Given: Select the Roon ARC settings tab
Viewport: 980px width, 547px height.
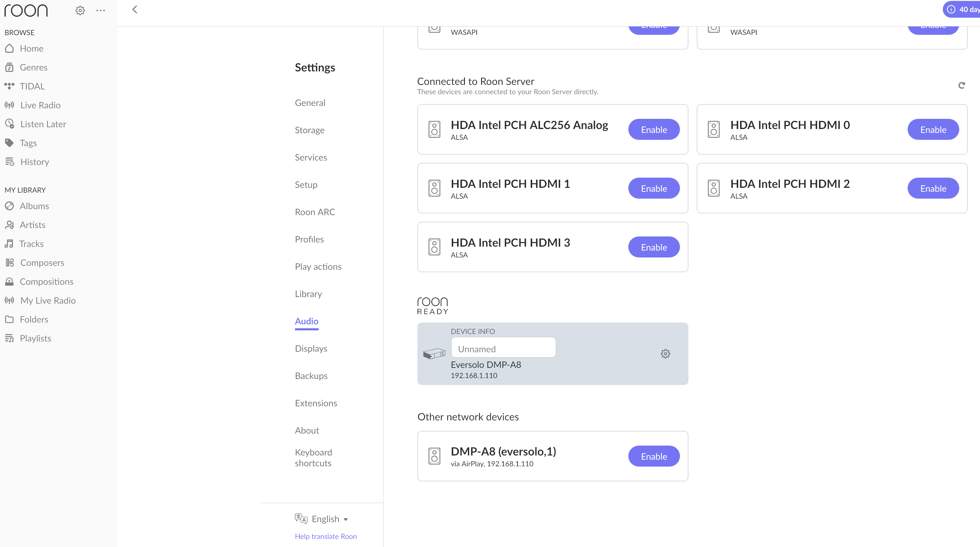Looking at the screenshot, I should point(315,212).
